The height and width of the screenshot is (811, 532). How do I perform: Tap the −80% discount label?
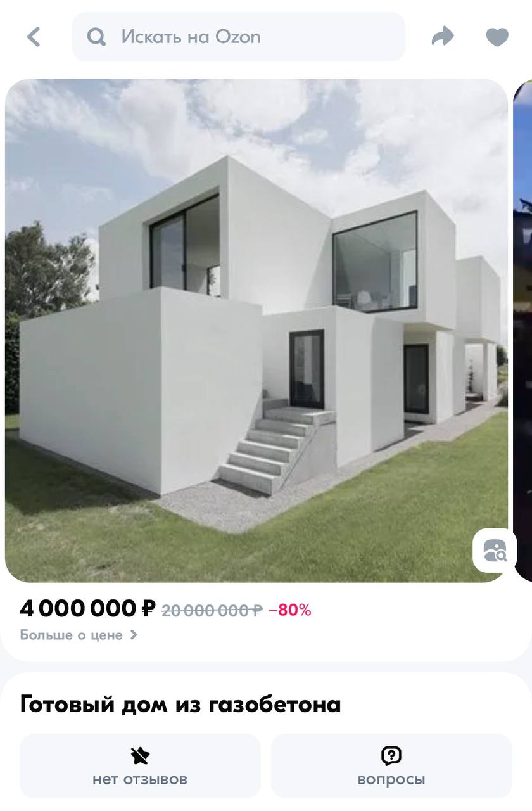click(x=290, y=610)
